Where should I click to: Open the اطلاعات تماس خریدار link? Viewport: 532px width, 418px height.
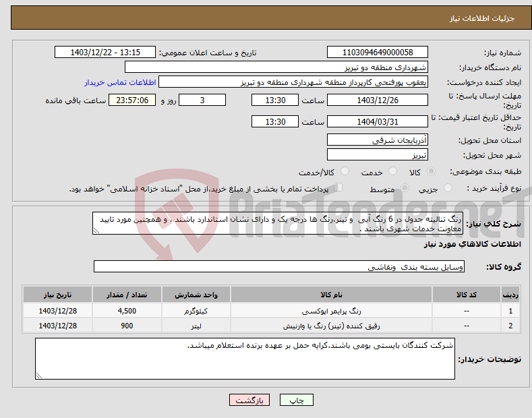(120, 82)
